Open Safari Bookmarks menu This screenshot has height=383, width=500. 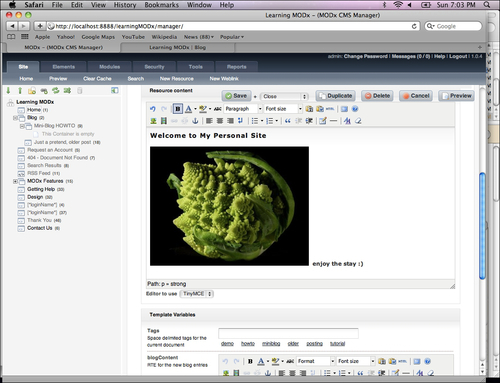coord(162,5)
